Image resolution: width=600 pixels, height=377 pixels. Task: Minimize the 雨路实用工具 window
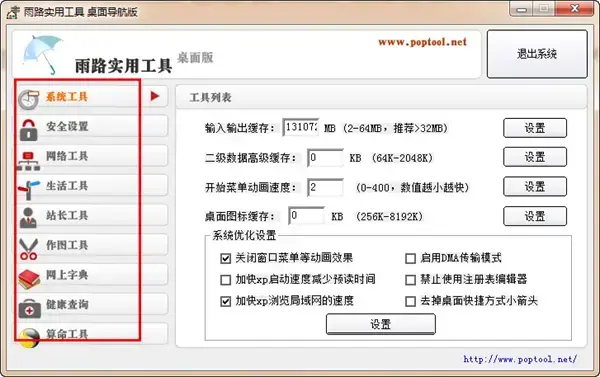[522, 9]
